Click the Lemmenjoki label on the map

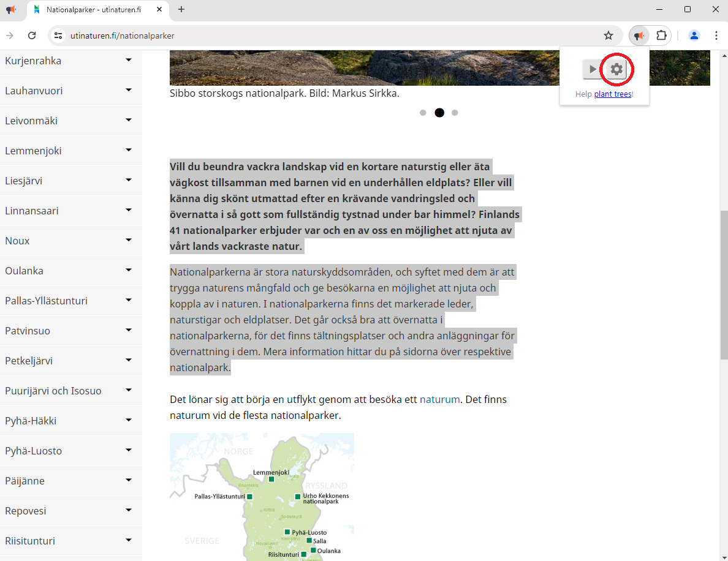pyautogui.click(x=271, y=472)
